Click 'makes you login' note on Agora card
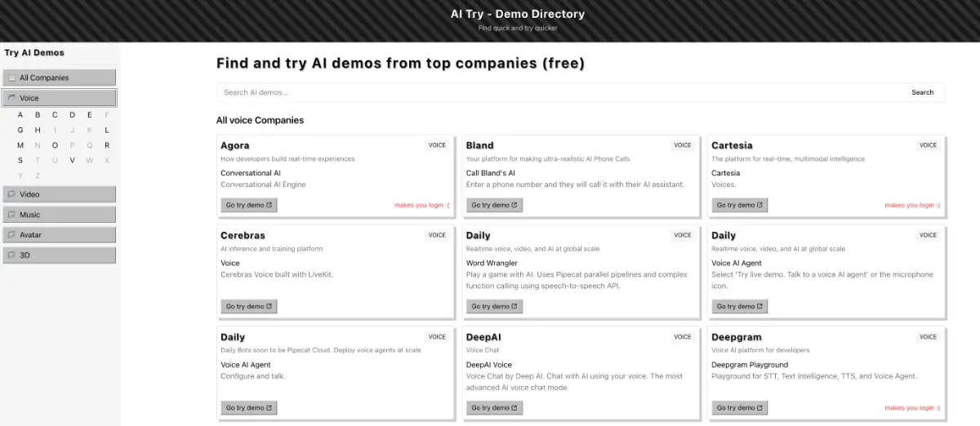The image size is (980, 426). pos(421,205)
